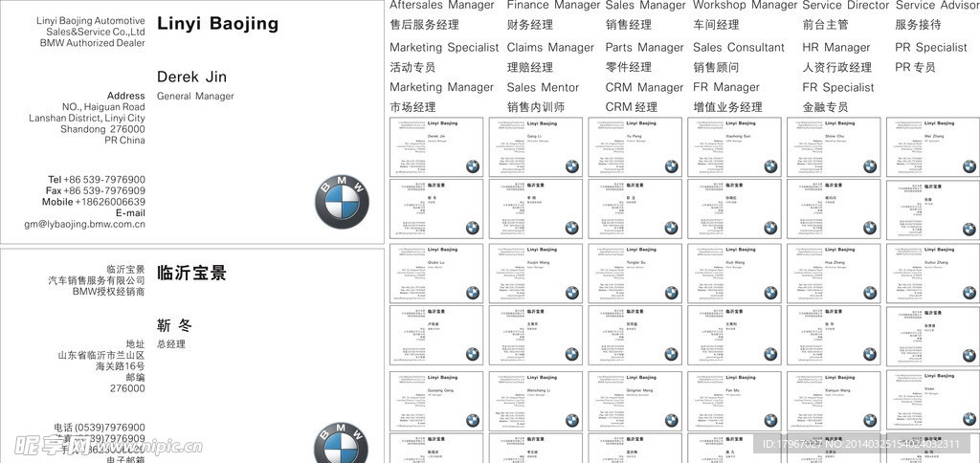Click the BMW logo on the Yu Peng card

click(671, 166)
